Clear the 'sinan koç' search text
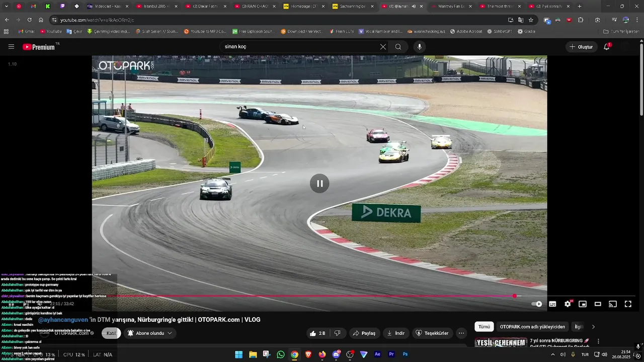 pyautogui.click(x=383, y=47)
